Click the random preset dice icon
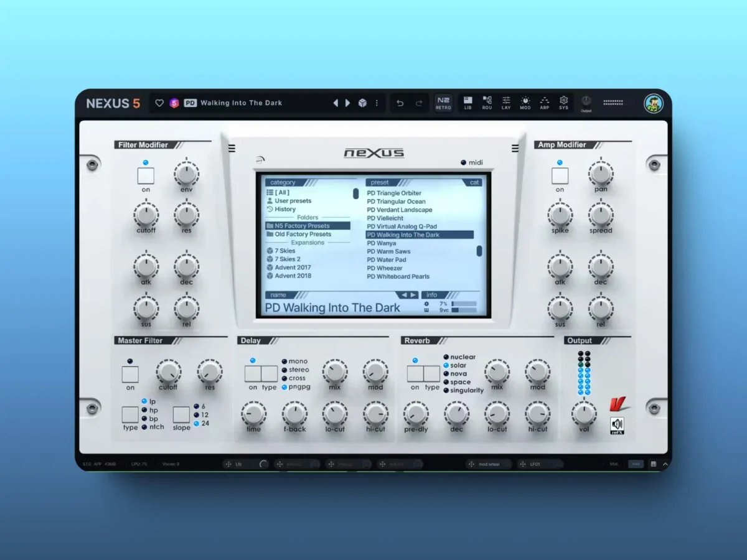747x560 pixels. click(362, 103)
